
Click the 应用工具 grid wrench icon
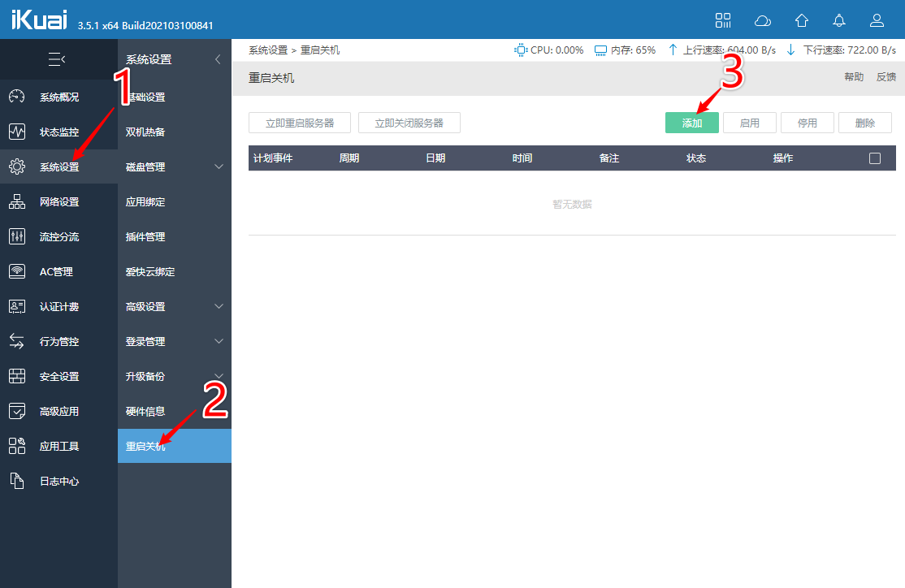click(x=17, y=446)
